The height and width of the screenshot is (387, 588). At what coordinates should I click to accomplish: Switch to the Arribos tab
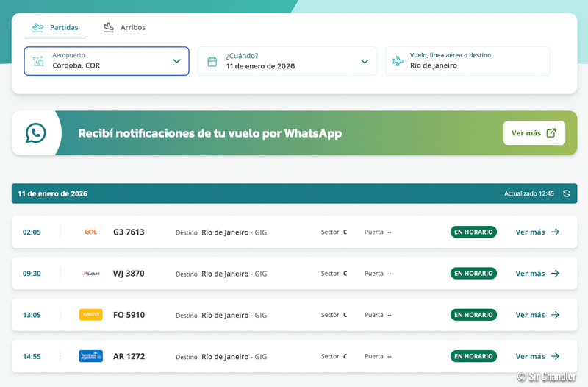click(124, 28)
